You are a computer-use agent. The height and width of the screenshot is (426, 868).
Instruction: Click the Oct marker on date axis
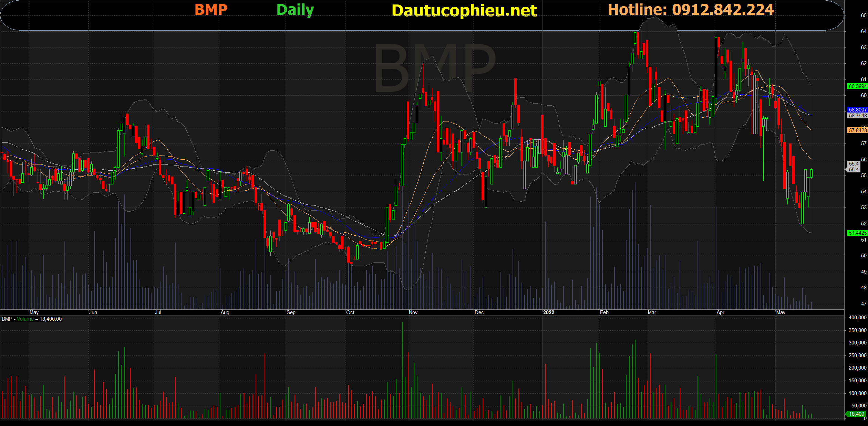coord(350,312)
